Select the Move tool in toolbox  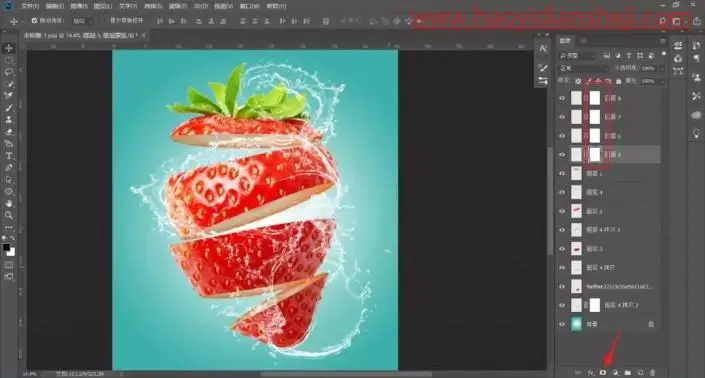9,48
